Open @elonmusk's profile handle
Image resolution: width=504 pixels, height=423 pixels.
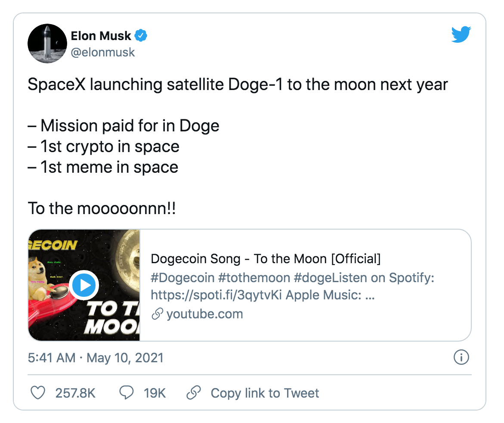point(103,52)
